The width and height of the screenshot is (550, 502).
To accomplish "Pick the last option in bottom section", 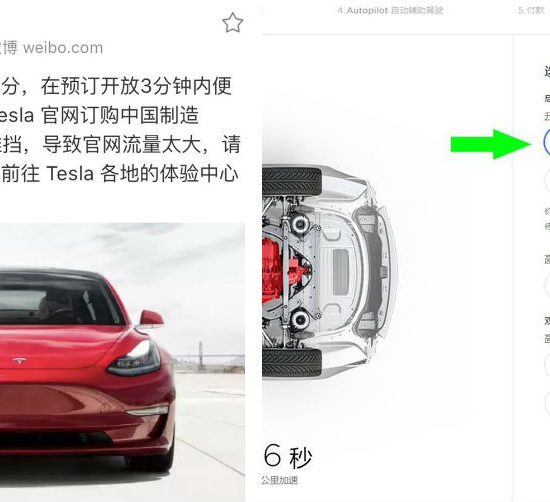I will (x=547, y=403).
